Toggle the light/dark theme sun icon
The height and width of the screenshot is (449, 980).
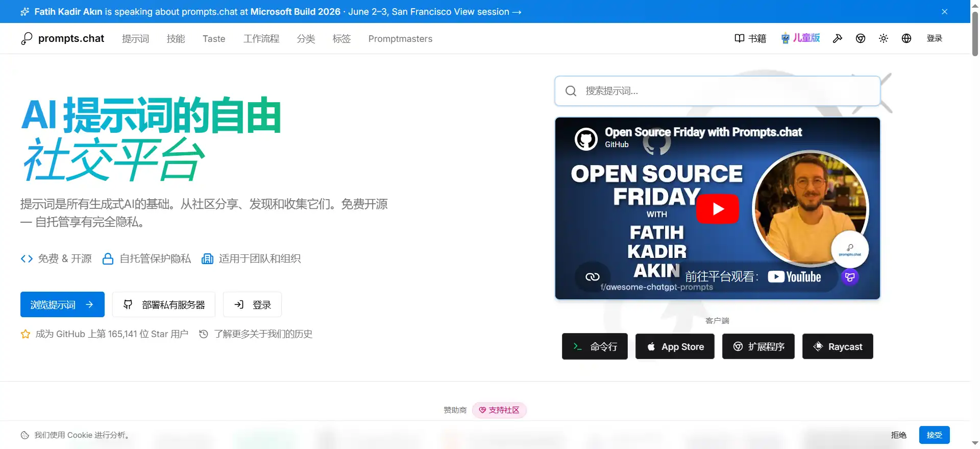coord(884,38)
